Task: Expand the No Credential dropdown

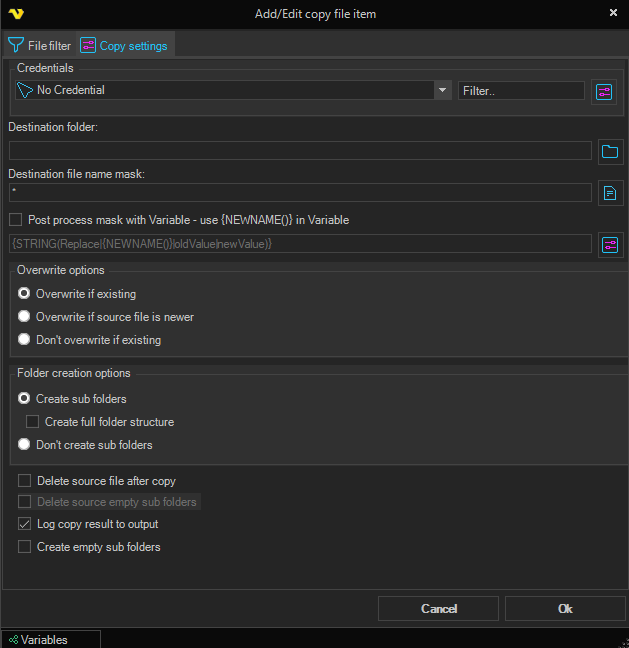Action: click(442, 90)
